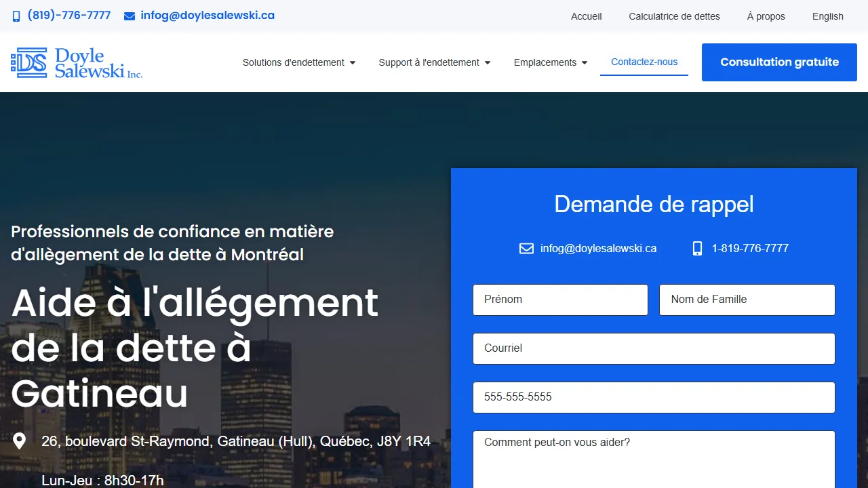868x488 pixels.
Task: Click the Aide à l'allégement heading
Action: click(195, 348)
